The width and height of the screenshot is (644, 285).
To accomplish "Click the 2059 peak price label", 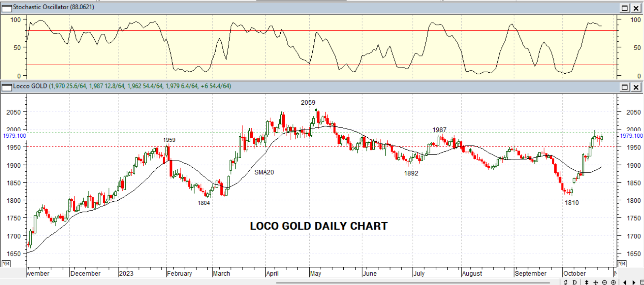I will [x=308, y=103].
